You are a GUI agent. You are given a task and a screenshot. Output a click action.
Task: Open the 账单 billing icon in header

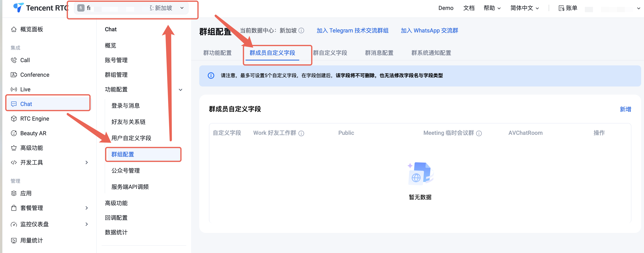pyautogui.click(x=561, y=8)
